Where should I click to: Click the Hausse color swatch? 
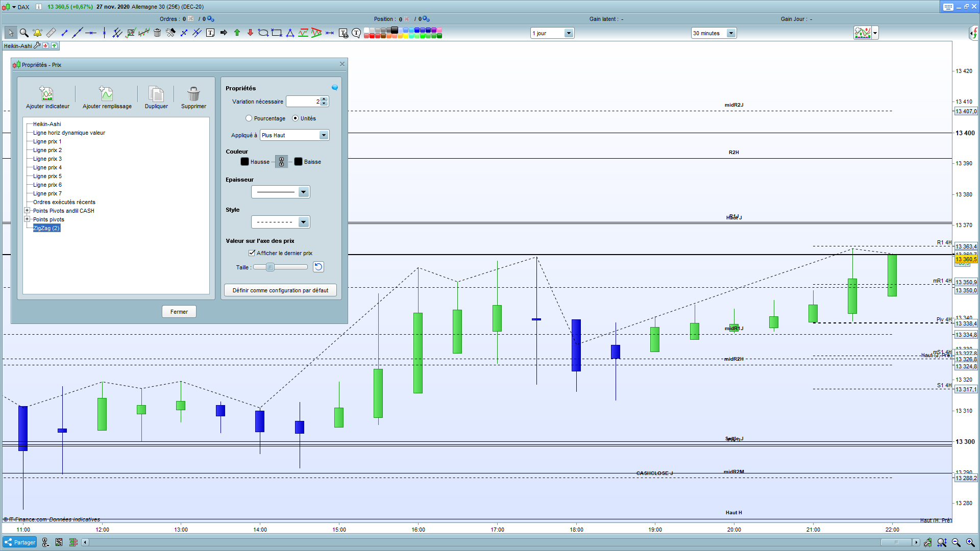[x=245, y=162]
